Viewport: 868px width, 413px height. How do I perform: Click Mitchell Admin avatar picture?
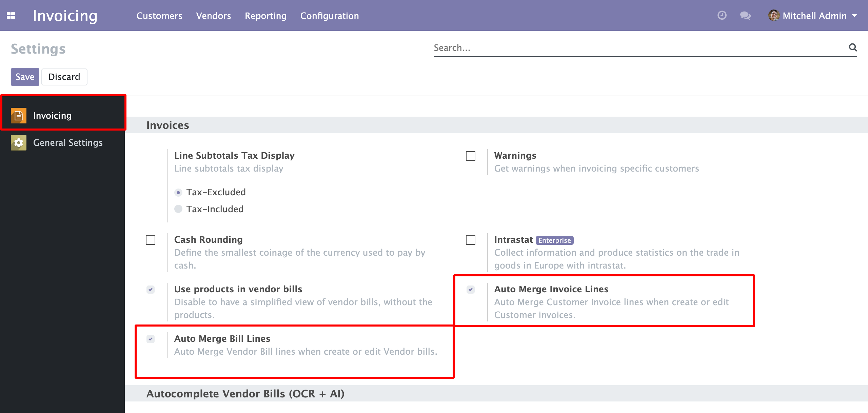tap(773, 16)
